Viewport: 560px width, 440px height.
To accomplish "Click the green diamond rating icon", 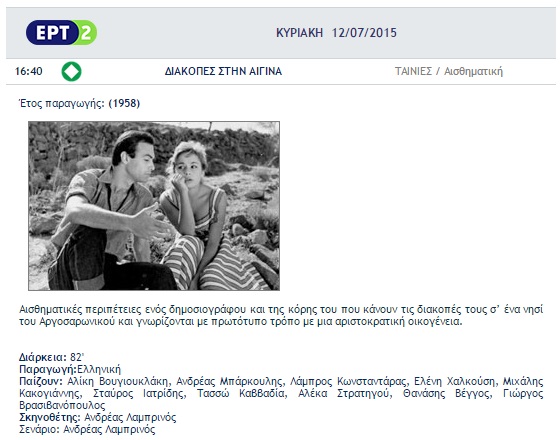I will tap(71, 71).
